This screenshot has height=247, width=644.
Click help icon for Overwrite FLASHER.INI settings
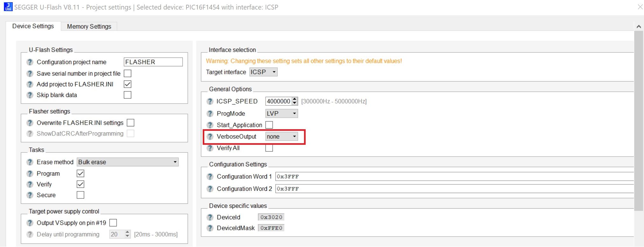point(30,123)
